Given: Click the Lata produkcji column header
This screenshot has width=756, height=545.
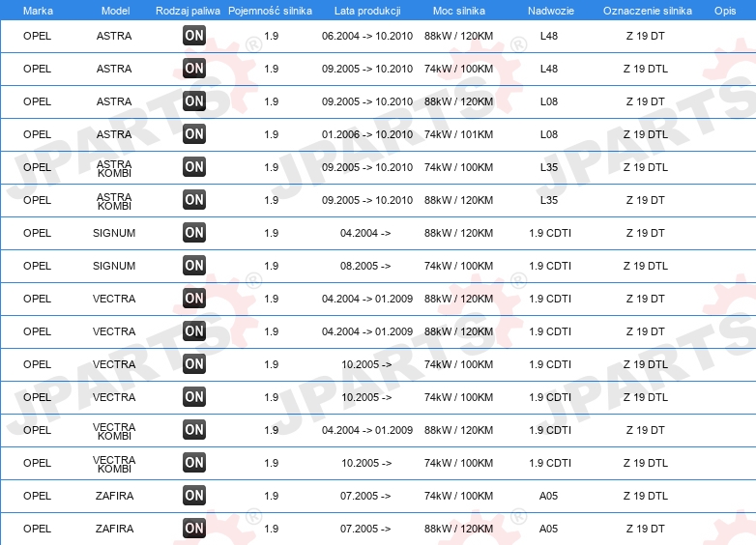Looking at the screenshot, I should point(367,11).
